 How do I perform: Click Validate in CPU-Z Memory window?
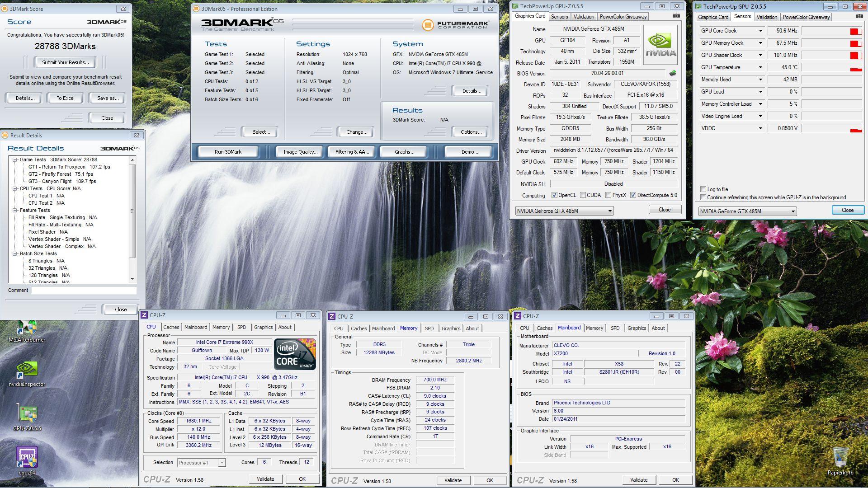pyautogui.click(x=453, y=480)
